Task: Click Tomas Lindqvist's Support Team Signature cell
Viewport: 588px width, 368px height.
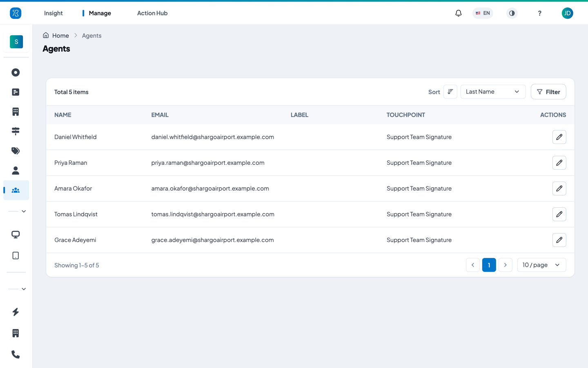Action: click(x=419, y=214)
